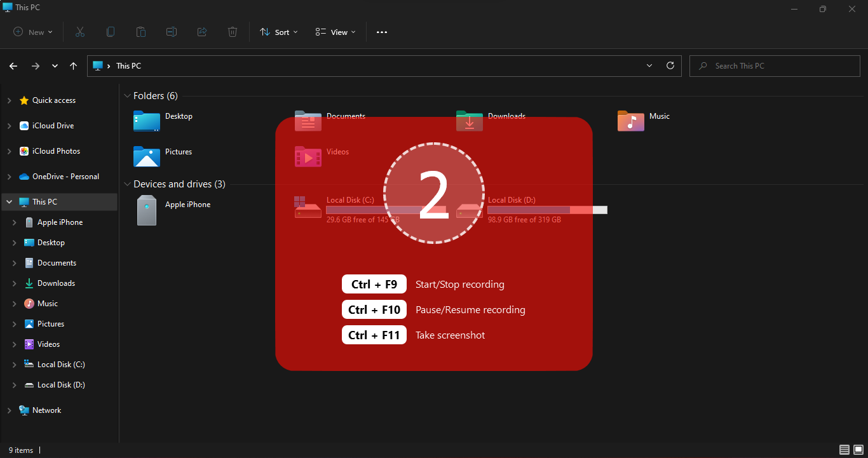
Task: Expand the iCloud Drive tree node
Action: point(9,126)
